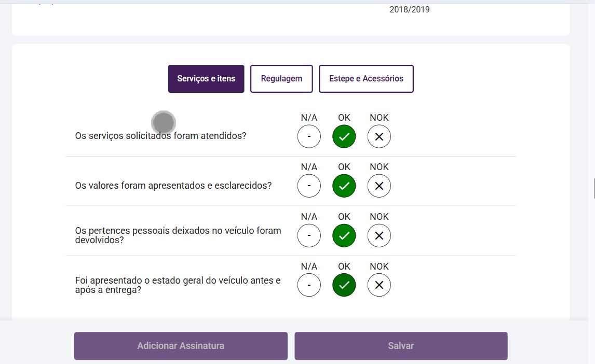This screenshot has height=364, width=595.
Task: Mark N/A for 'estado geral do veículo'
Action: (x=309, y=285)
